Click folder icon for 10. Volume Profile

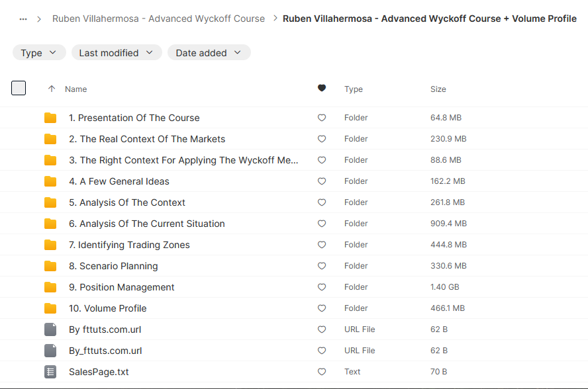click(50, 308)
